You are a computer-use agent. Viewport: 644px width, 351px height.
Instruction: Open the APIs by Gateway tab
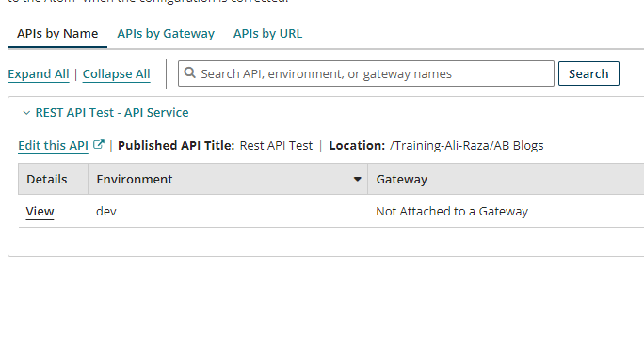(166, 34)
